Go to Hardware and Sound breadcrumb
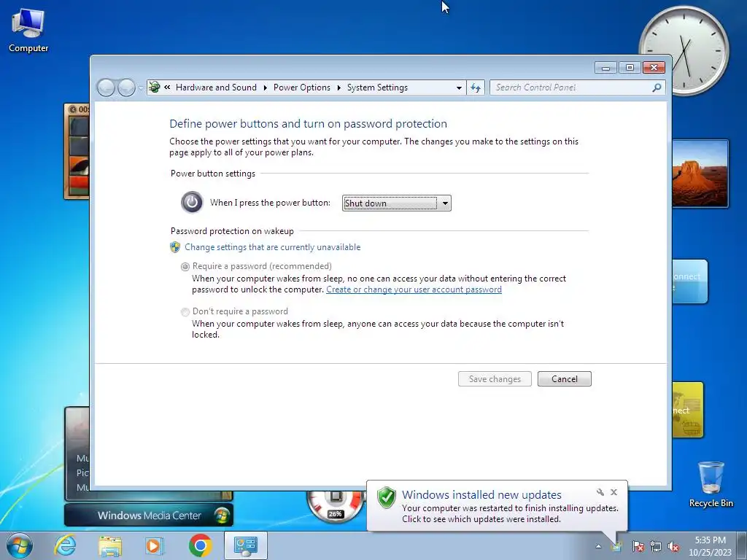Screen dimensions: 747x560 [x=216, y=87]
